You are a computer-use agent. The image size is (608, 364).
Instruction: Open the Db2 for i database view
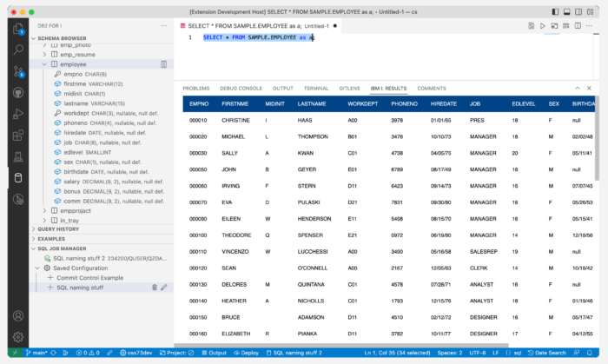tap(18, 178)
